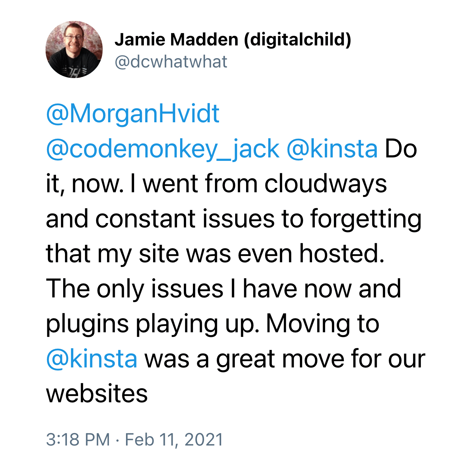The height and width of the screenshot is (476, 476).
Task: Click the dot separator between time and date
Action: tap(117, 440)
